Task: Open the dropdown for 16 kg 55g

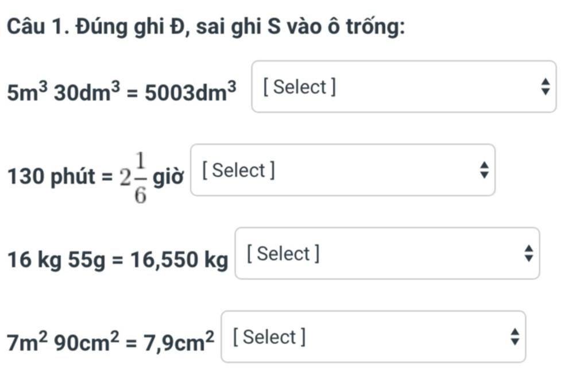Action: 388,253
